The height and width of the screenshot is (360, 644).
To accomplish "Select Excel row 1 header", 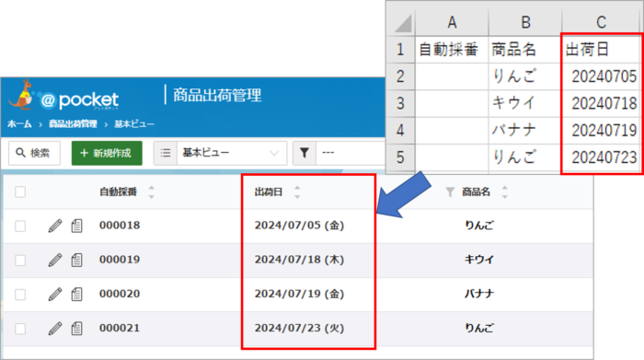I will coord(400,50).
